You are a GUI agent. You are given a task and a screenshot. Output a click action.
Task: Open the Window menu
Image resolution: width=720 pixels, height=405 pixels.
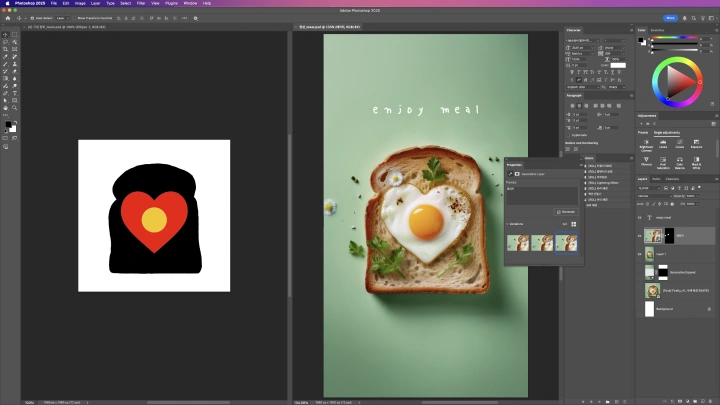[x=190, y=3]
